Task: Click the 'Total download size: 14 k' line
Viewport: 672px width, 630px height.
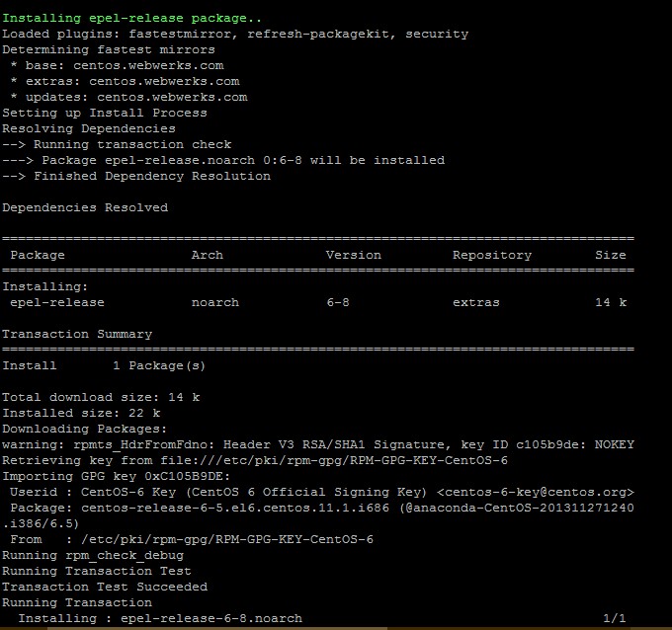Action: point(101,397)
